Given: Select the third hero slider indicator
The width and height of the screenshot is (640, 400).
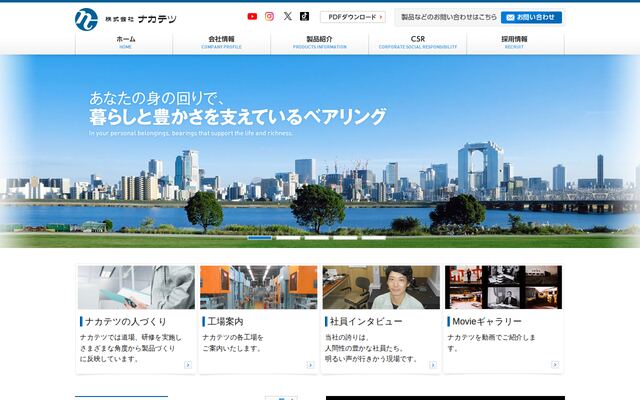Looking at the screenshot, I should (x=317, y=238).
